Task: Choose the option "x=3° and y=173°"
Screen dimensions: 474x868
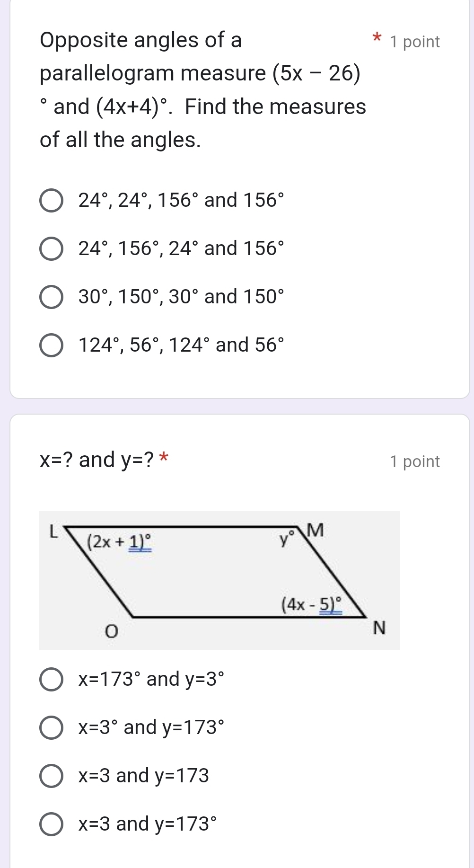Action: click(x=51, y=728)
